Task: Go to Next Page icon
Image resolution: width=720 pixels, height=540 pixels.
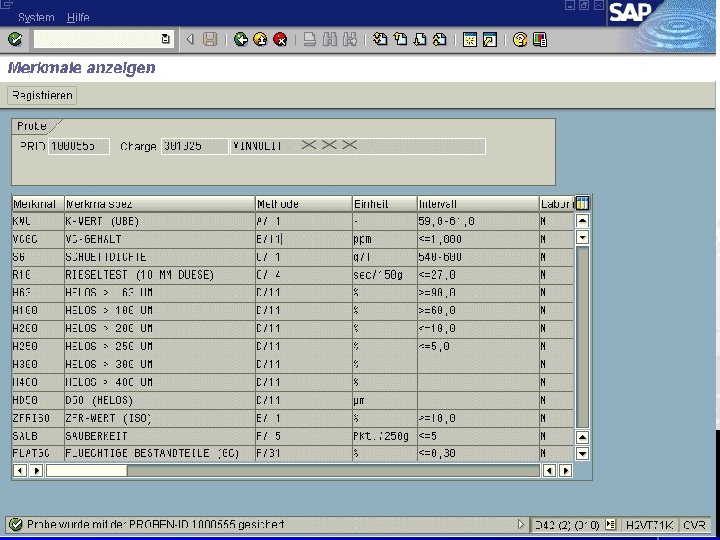Action: coord(420,39)
